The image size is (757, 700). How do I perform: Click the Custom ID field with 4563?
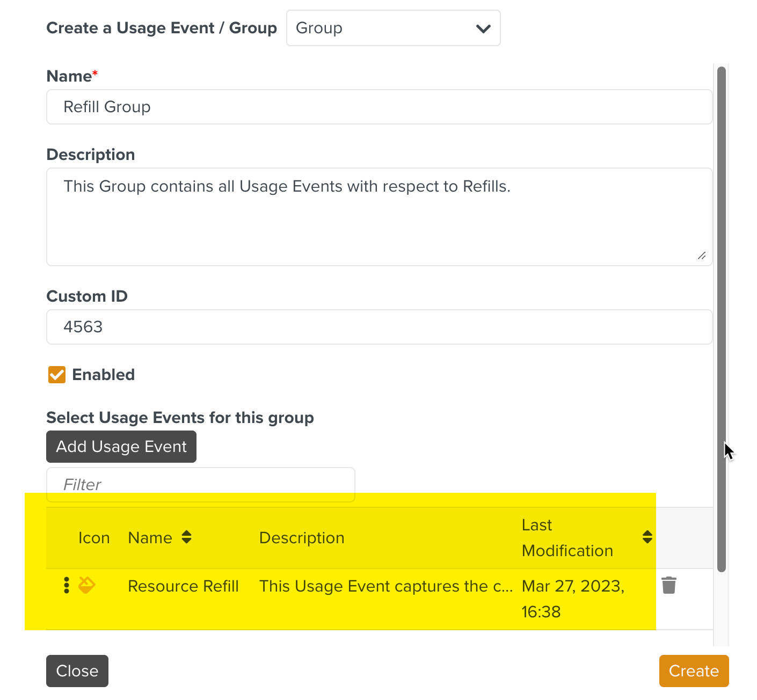(x=379, y=327)
